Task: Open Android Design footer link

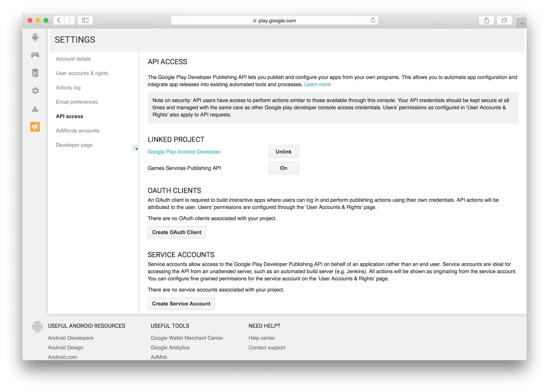Action: click(65, 348)
